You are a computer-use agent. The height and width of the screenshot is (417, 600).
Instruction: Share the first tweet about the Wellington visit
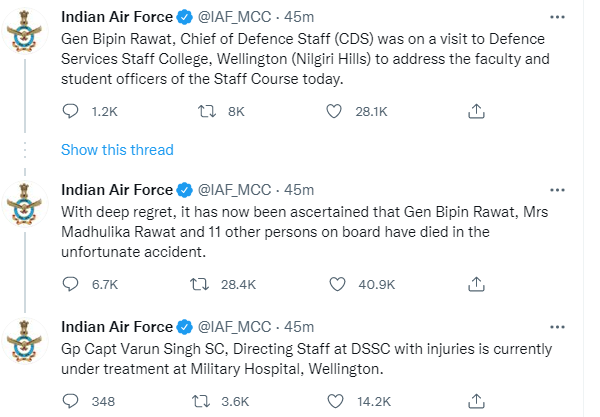[476, 111]
